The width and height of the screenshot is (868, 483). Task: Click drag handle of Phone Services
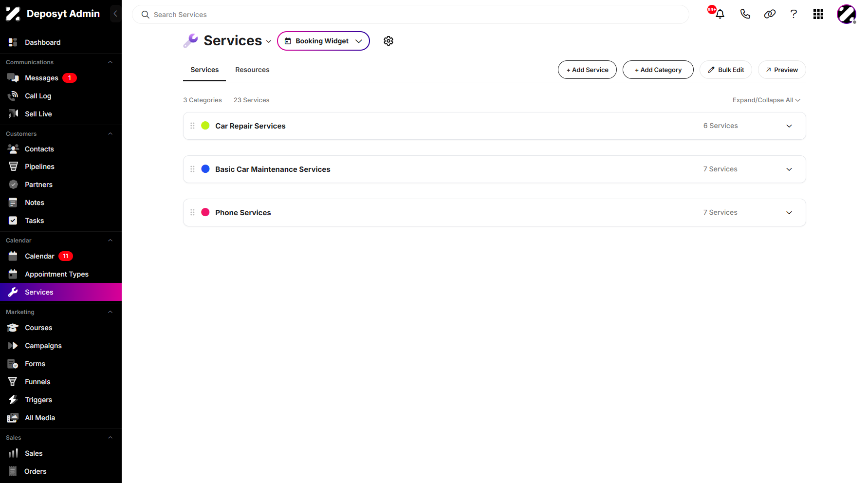pos(192,212)
